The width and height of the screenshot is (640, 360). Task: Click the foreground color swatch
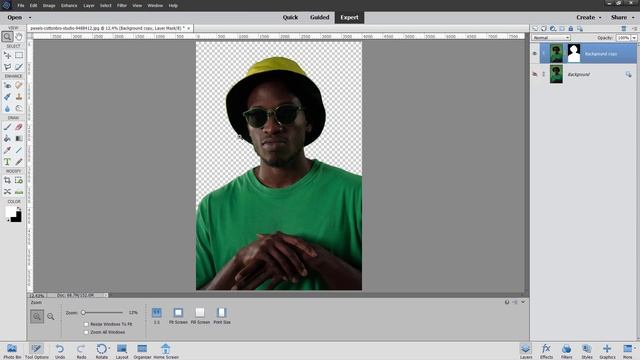tap(10, 211)
